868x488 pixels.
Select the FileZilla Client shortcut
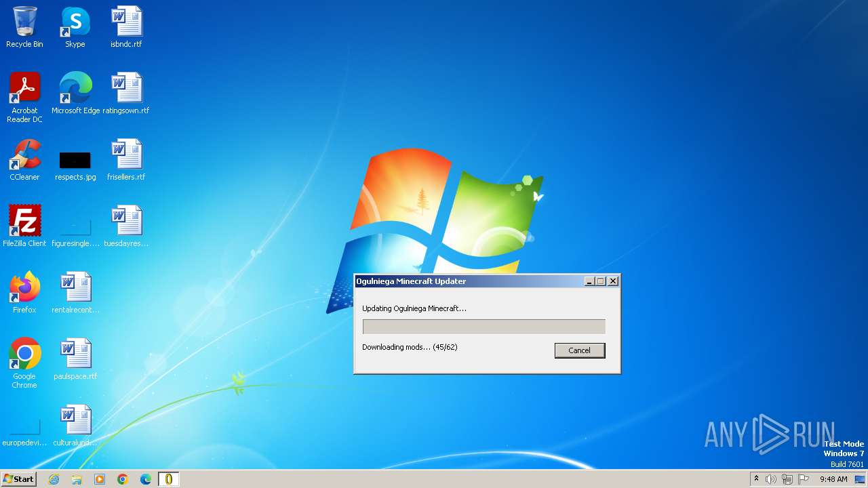click(24, 226)
